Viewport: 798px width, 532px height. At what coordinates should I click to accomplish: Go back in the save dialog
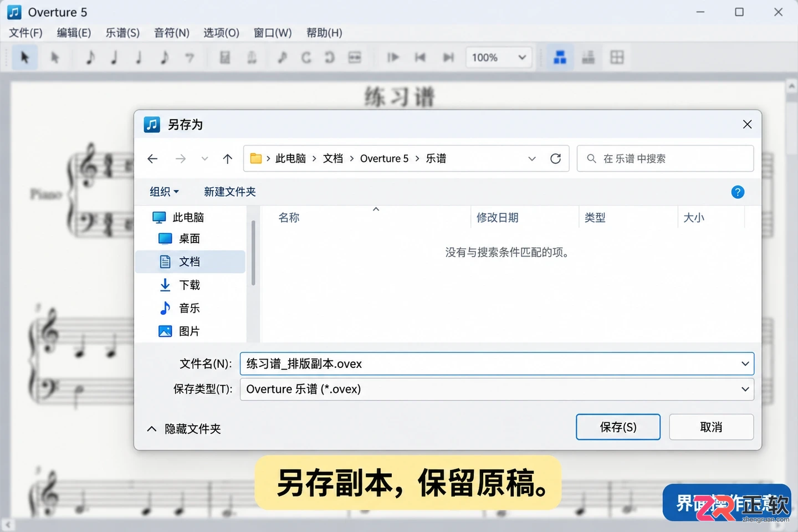tap(153, 158)
